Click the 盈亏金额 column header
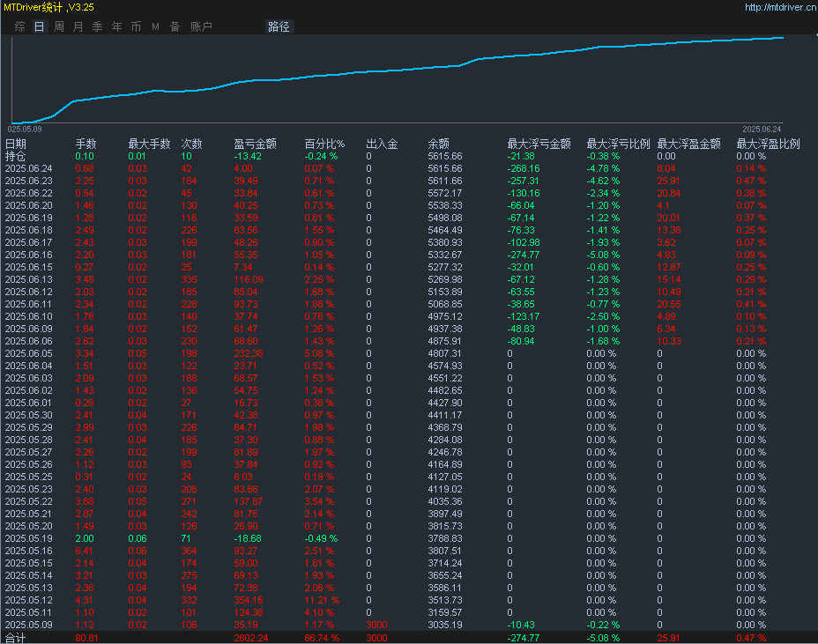The image size is (818, 644). point(255,144)
